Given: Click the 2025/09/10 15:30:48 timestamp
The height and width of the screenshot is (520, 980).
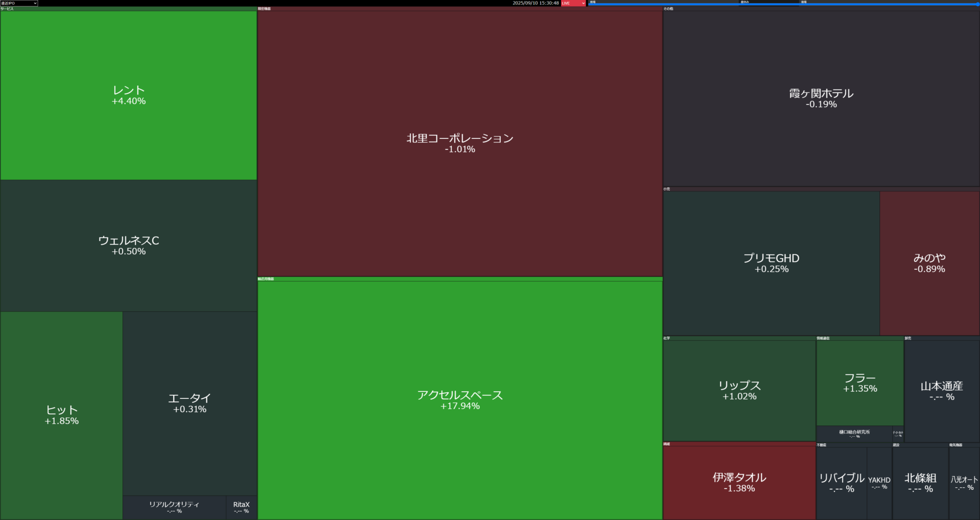Looking at the screenshot, I should [x=535, y=3].
